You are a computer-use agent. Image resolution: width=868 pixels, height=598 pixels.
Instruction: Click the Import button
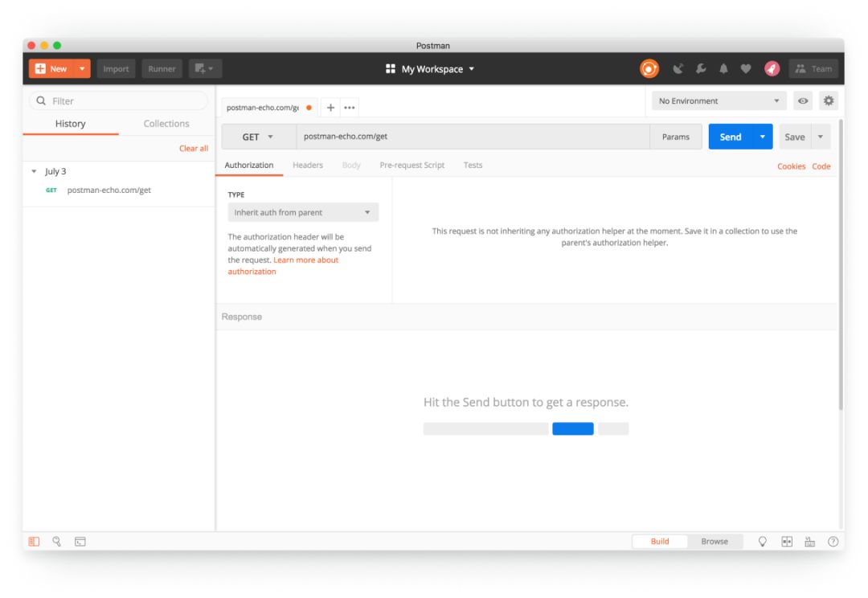pyautogui.click(x=116, y=68)
